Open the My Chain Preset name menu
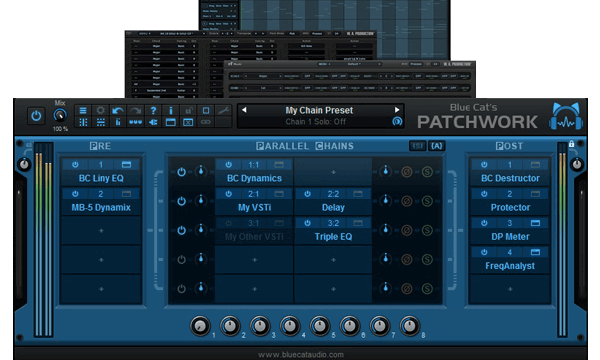Image resolution: width=600 pixels, height=360 pixels. coord(319,110)
